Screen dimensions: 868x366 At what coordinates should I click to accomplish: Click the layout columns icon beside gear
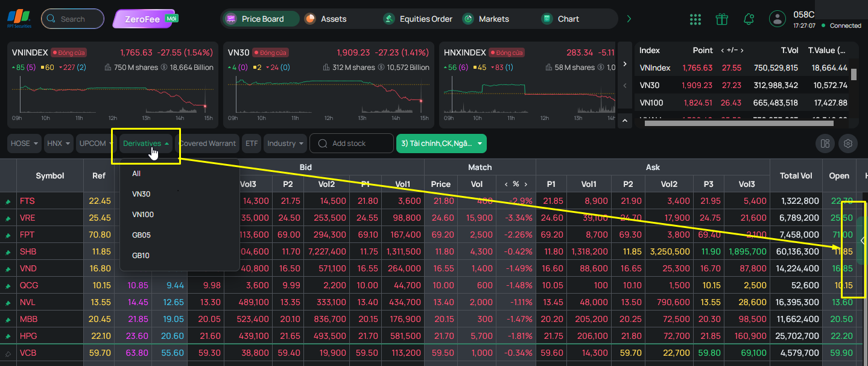(825, 144)
